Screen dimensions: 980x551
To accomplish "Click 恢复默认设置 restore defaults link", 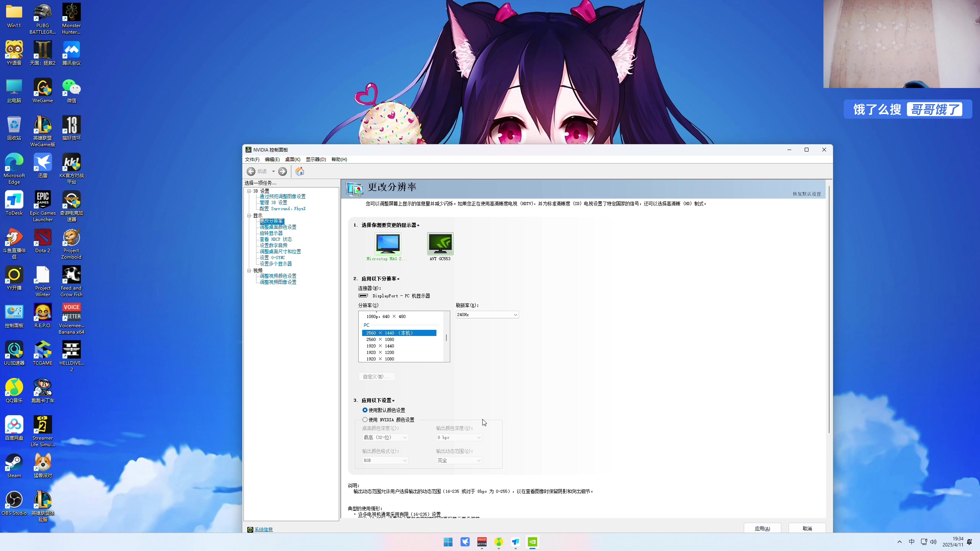I will click(x=807, y=194).
